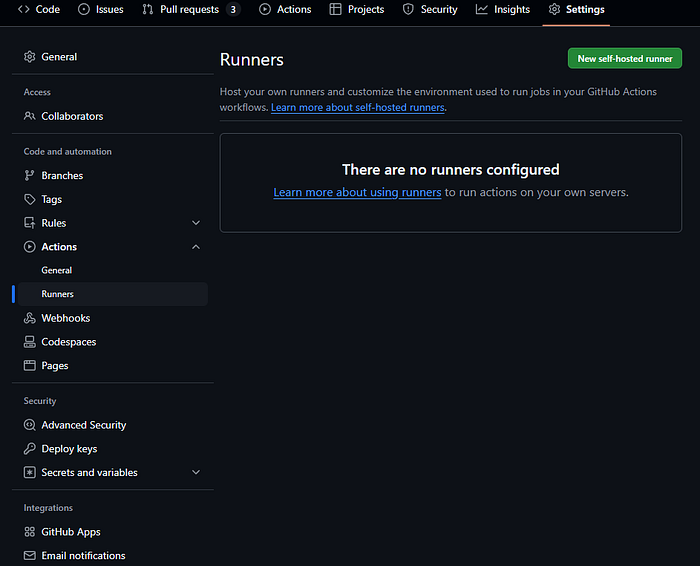Click the Actions play icon in sidebar
700x566 pixels.
29,247
